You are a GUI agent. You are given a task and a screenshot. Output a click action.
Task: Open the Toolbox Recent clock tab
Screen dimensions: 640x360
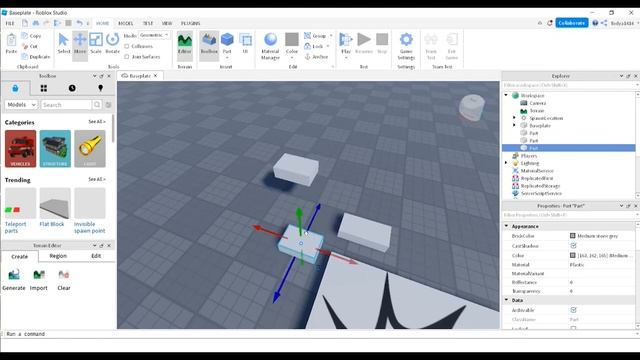click(x=72, y=88)
